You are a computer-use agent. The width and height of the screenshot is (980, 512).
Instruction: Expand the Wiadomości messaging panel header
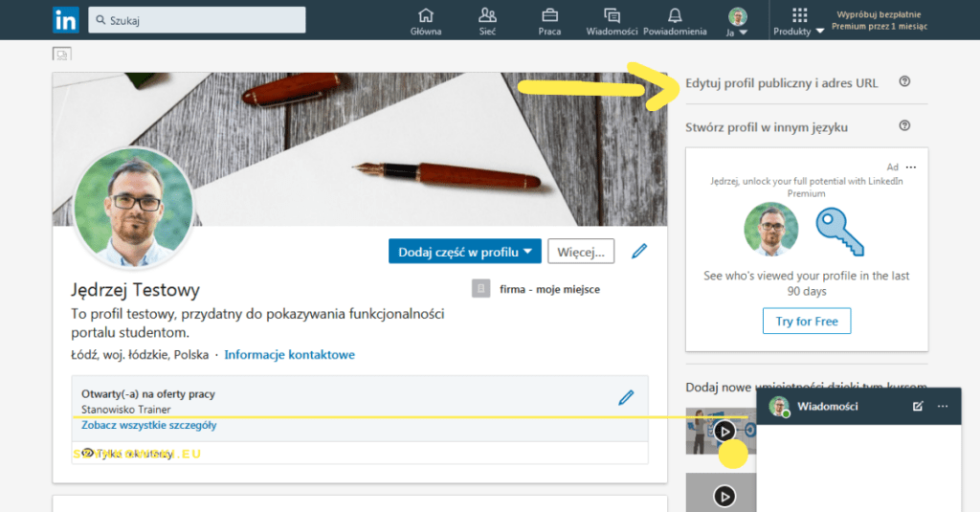pyautogui.click(x=858, y=407)
